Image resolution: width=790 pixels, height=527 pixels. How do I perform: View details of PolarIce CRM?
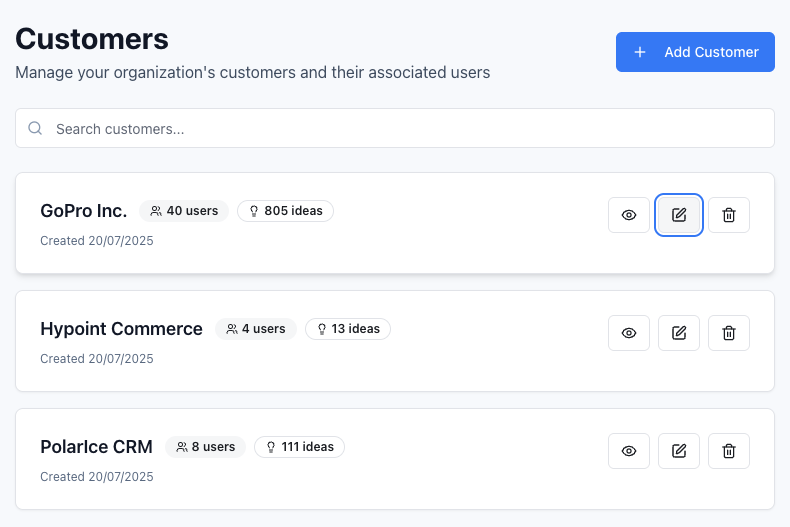tap(629, 451)
